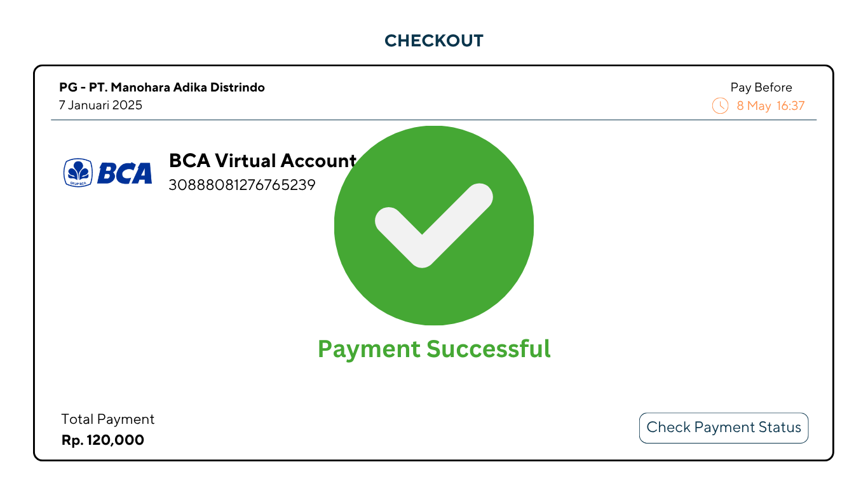
Task: Click the 7 Januari 2025 date
Action: pos(100,105)
